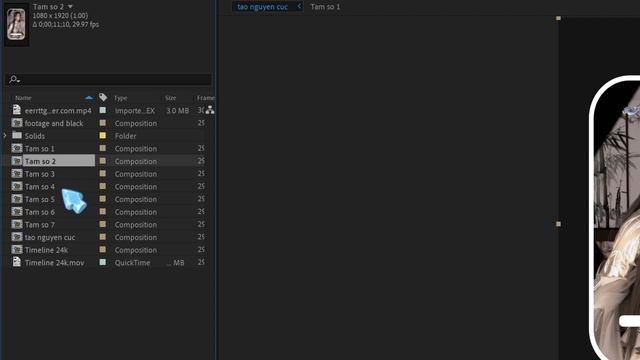
Task: Click the composition icon beside Tam so 4
Action: pos(17,186)
